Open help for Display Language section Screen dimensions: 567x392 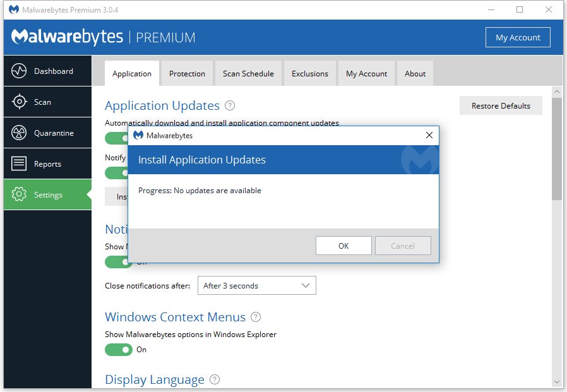click(x=215, y=379)
